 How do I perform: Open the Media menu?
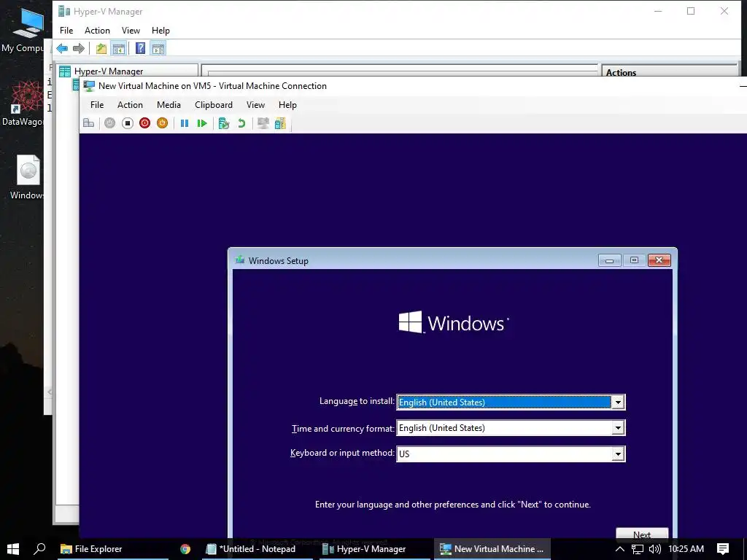coord(169,105)
